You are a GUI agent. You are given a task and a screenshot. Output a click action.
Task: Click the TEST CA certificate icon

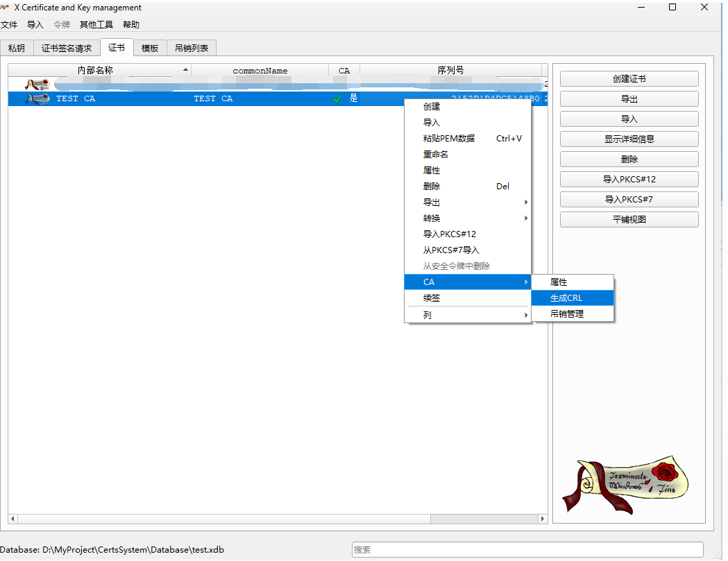[x=37, y=99]
